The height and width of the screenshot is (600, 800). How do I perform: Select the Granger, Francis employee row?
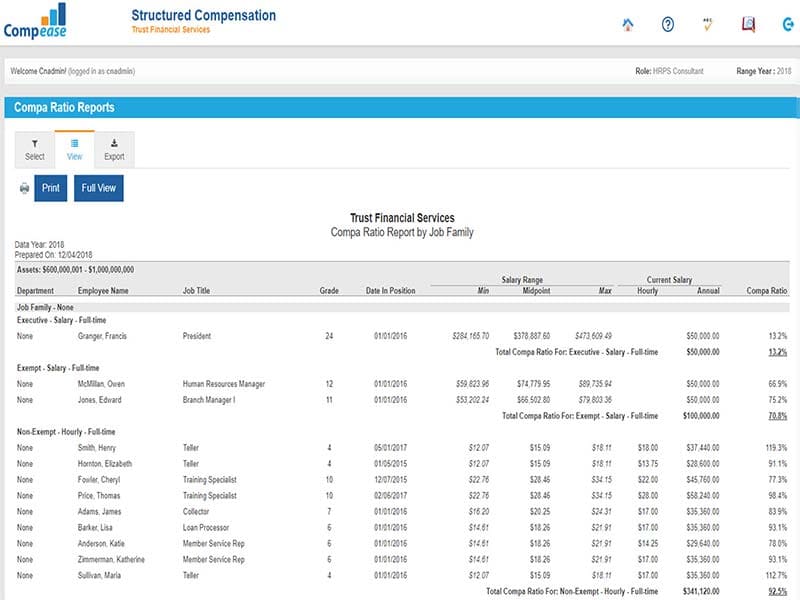[x=104, y=336]
